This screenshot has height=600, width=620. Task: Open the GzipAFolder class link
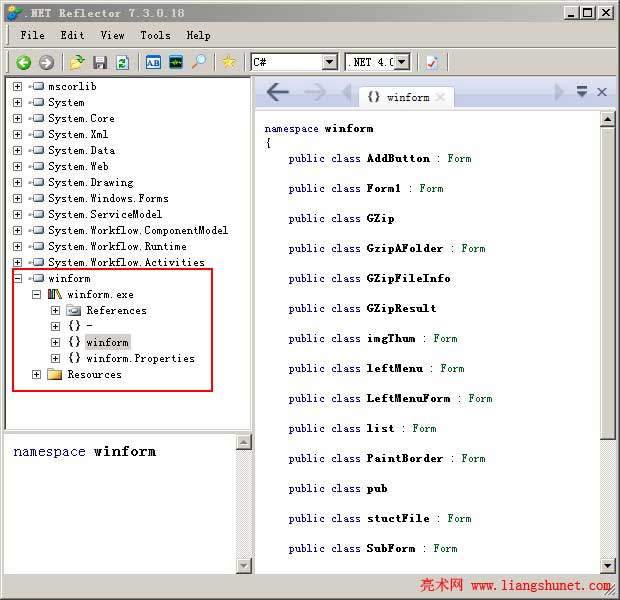click(405, 248)
